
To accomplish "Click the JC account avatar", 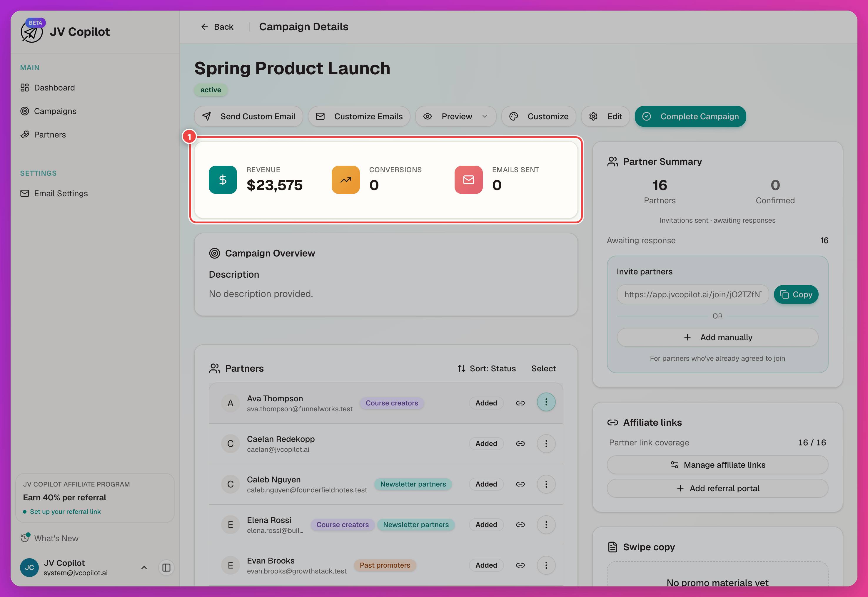I will [x=30, y=568].
